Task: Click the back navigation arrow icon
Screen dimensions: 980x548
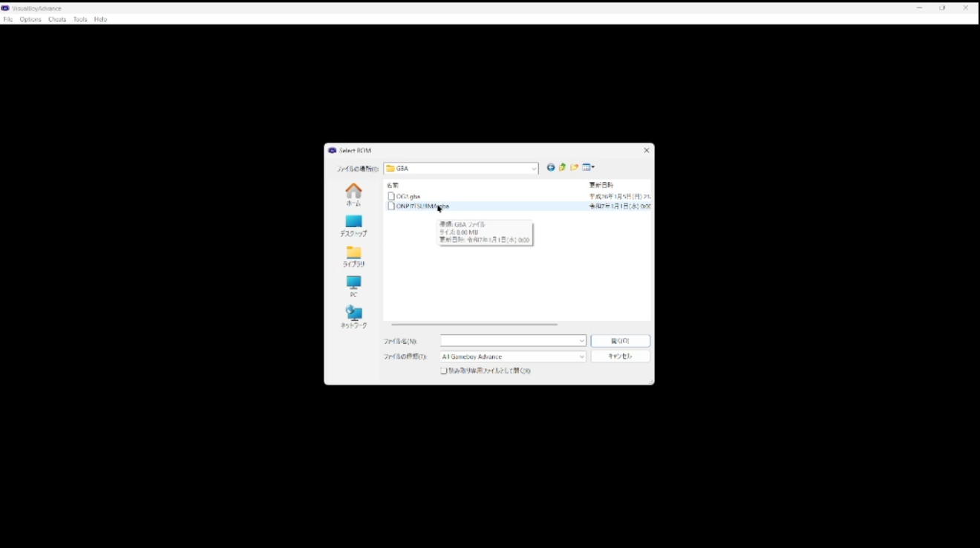Action: click(551, 168)
